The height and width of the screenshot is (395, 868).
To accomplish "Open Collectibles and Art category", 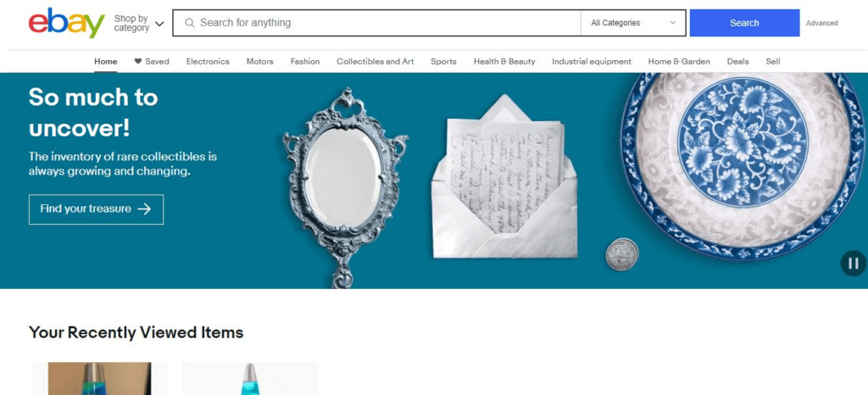I will pyautogui.click(x=376, y=61).
